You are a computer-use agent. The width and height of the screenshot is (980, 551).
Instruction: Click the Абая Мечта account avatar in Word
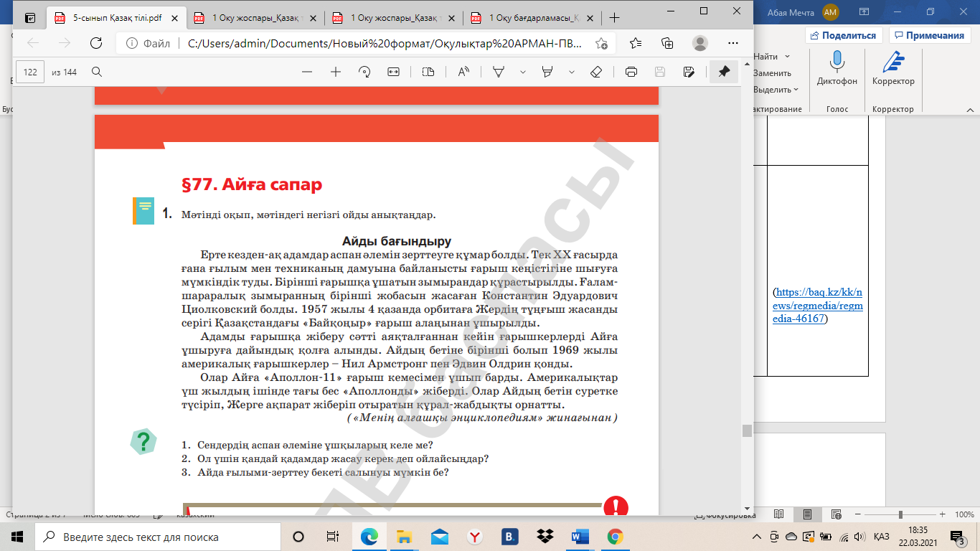831,11
